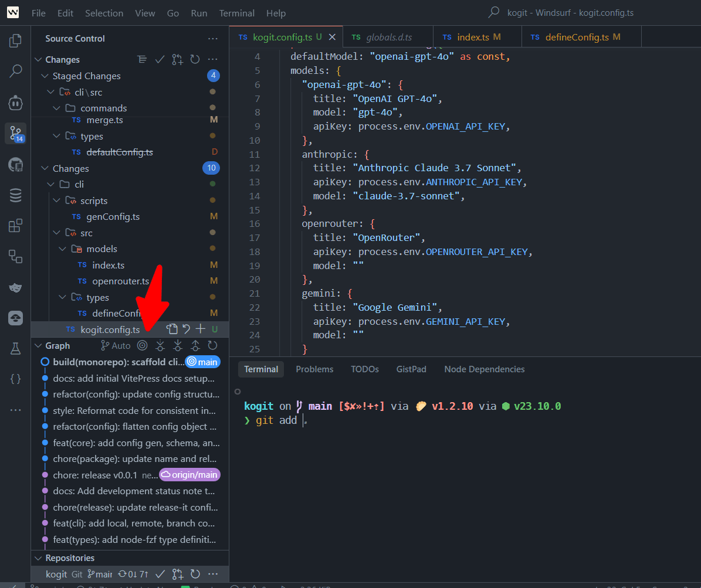Open Source Control panel more actions
Image resolution: width=701 pixels, height=588 pixels.
coord(213,39)
